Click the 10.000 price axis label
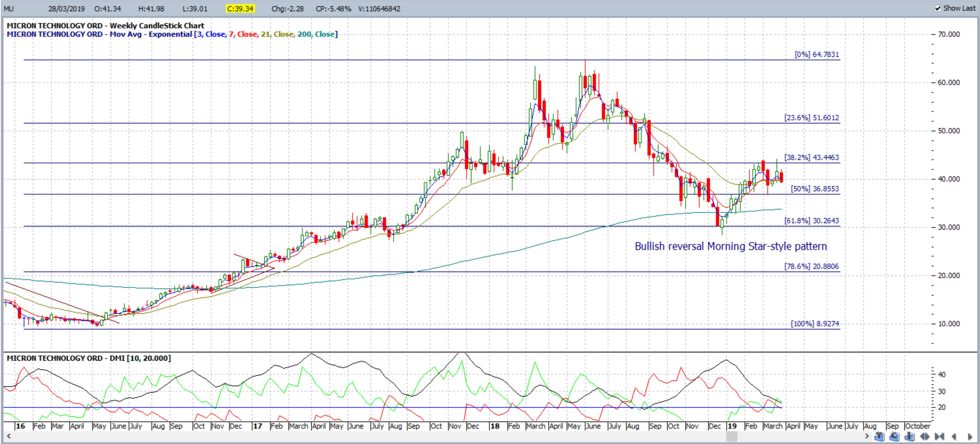980x444 pixels. (x=949, y=324)
